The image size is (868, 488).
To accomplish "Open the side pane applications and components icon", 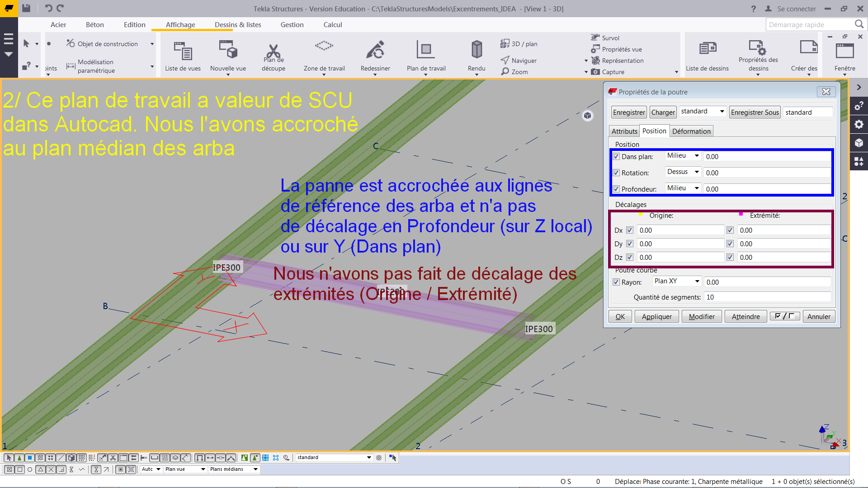I will point(859,161).
